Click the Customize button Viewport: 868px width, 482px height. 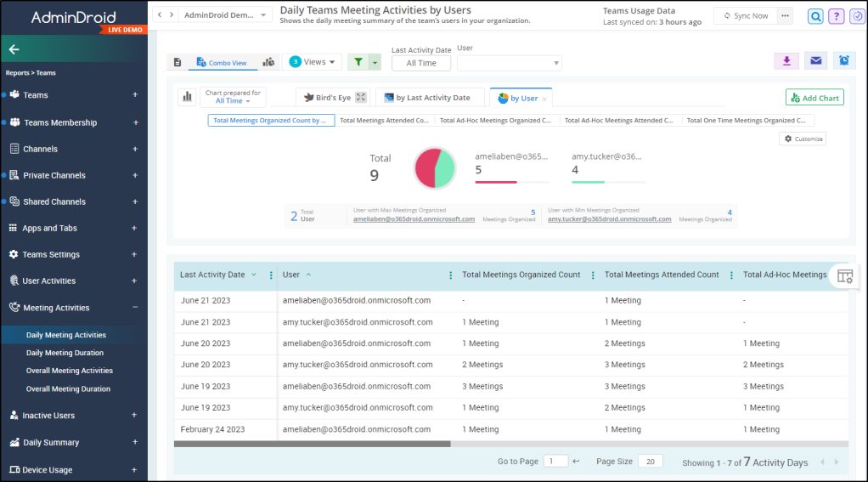[803, 139]
